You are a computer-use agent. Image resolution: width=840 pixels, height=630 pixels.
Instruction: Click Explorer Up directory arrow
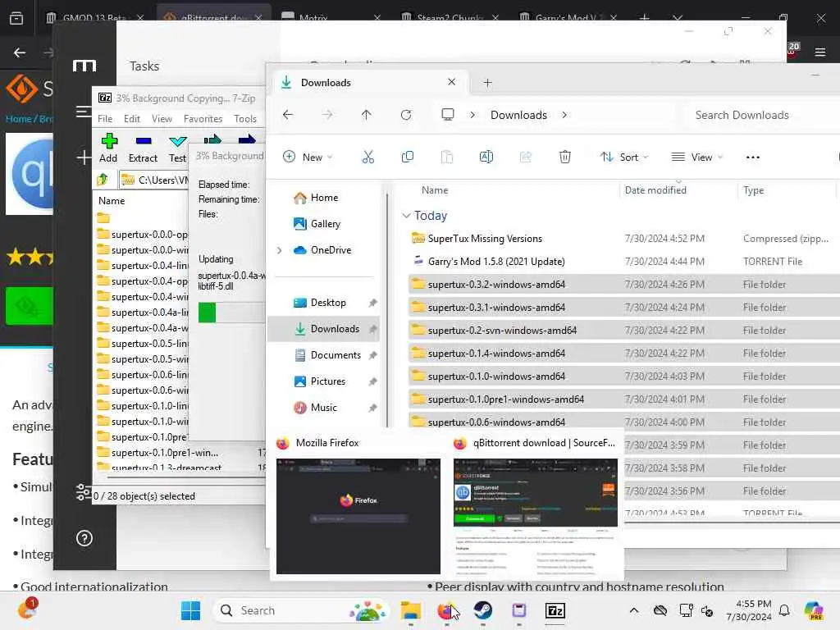point(366,115)
